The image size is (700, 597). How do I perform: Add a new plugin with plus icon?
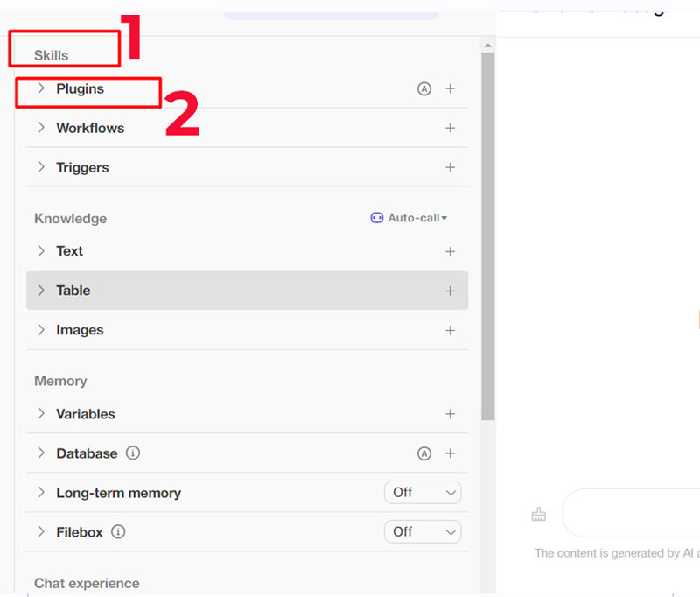[450, 88]
